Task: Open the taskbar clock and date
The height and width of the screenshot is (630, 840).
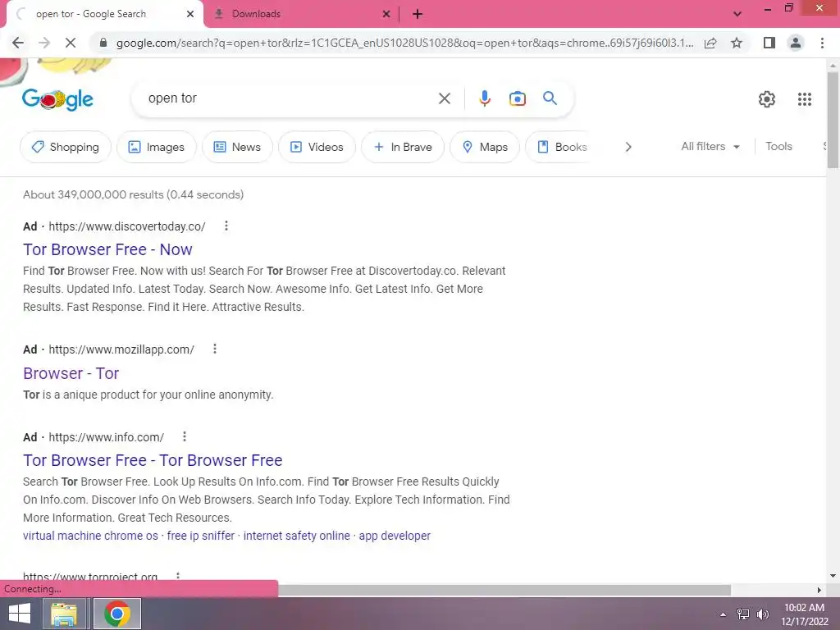Action: (x=804, y=614)
